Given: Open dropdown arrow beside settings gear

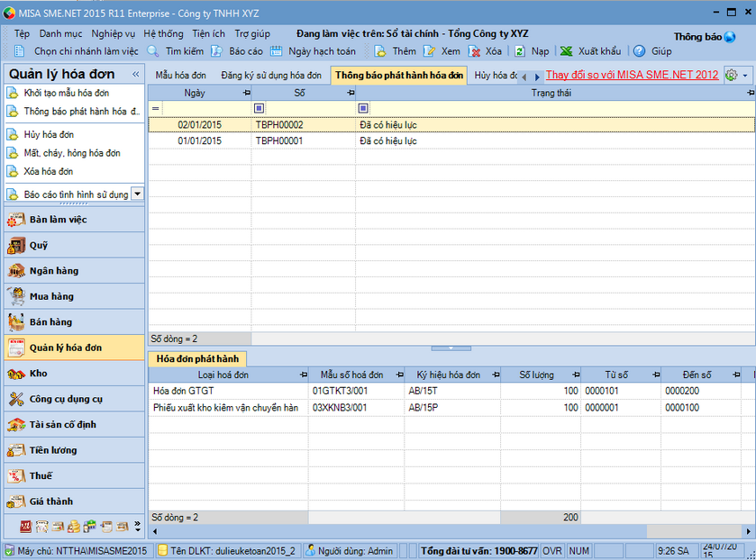Looking at the screenshot, I should coord(745,76).
